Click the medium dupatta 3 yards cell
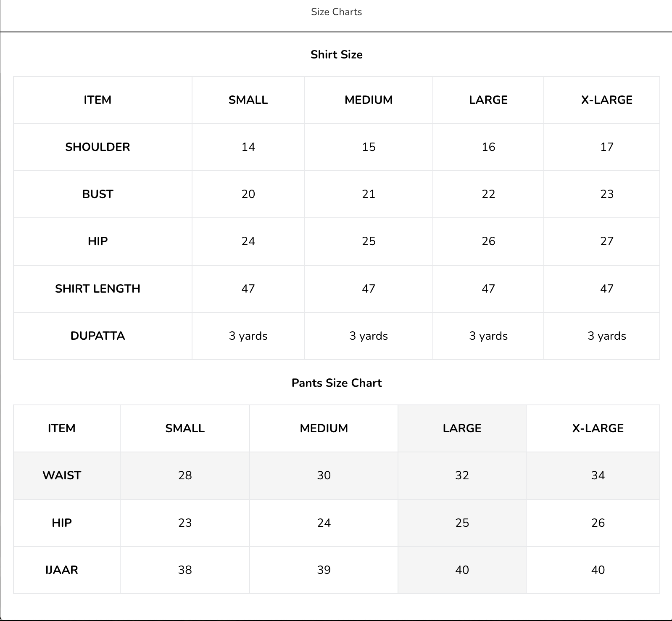The height and width of the screenshot is (621, 672). click(368, 336)
